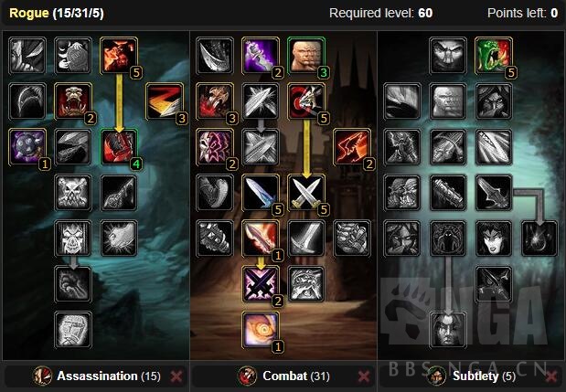This screenshot has height=392, width=566.
Task: Reset the Assassination tree with red X
Action: [x=176, y=376]
